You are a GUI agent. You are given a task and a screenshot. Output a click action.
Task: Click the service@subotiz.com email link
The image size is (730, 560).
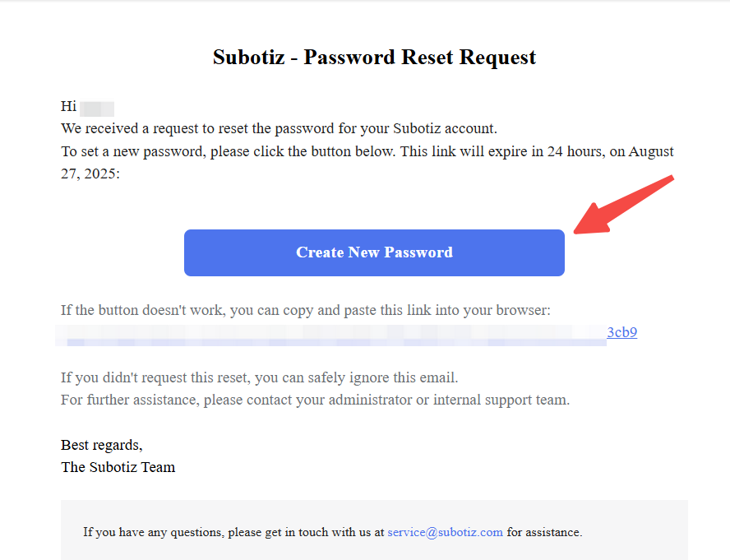point(445,532)
